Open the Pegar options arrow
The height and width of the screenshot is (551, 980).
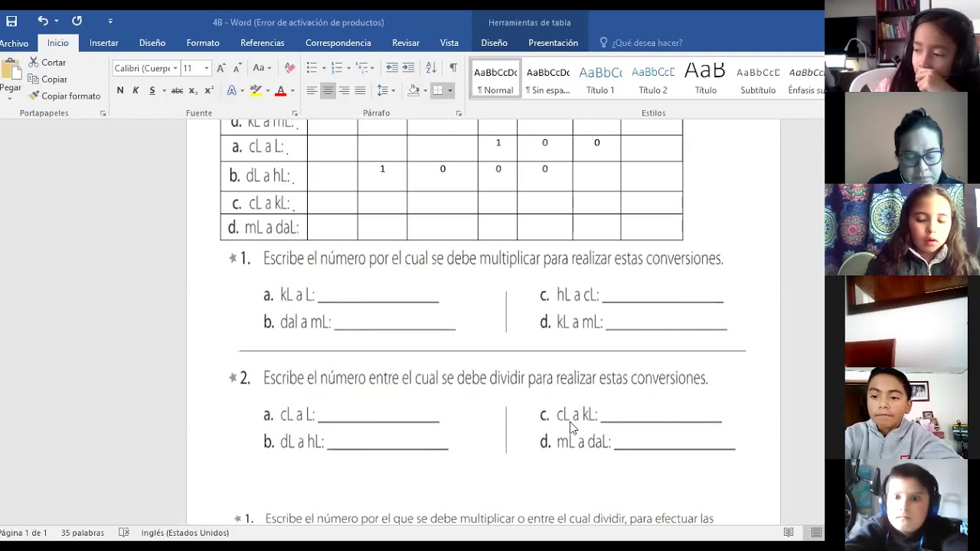point(11,98)
